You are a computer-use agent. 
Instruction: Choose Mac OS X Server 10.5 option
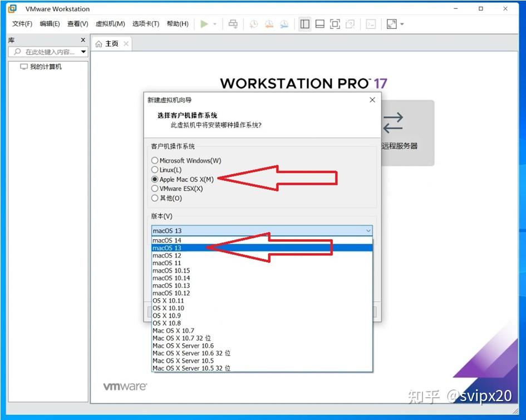point(262,361)
